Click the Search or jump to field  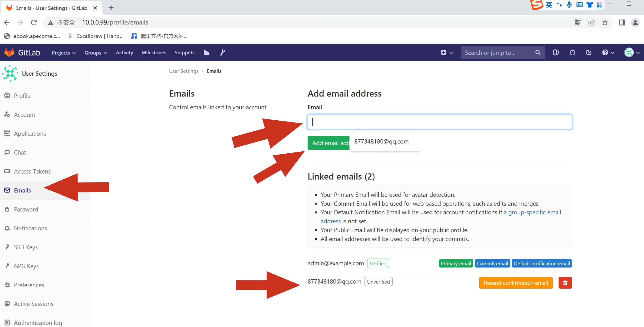pos(497,53)
